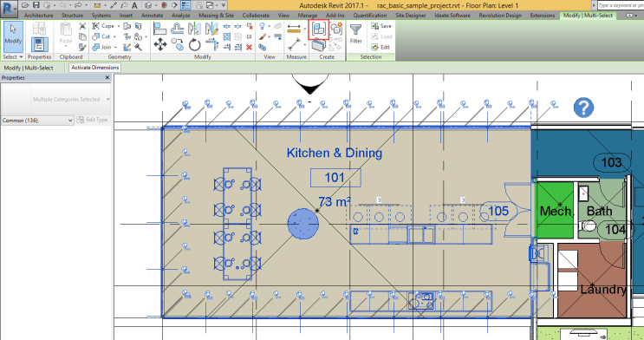Click the keyword search field
The image size is (644, 340).
[x=621, y=5]
